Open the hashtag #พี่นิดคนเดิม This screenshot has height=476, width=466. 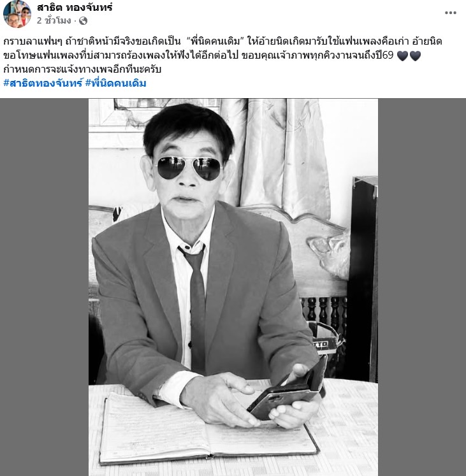pos(116,83)
